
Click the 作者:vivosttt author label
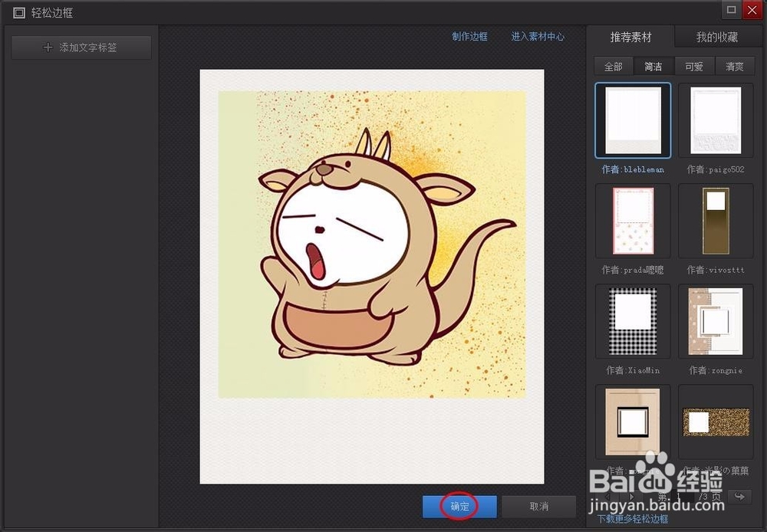(x=716, y=270)
